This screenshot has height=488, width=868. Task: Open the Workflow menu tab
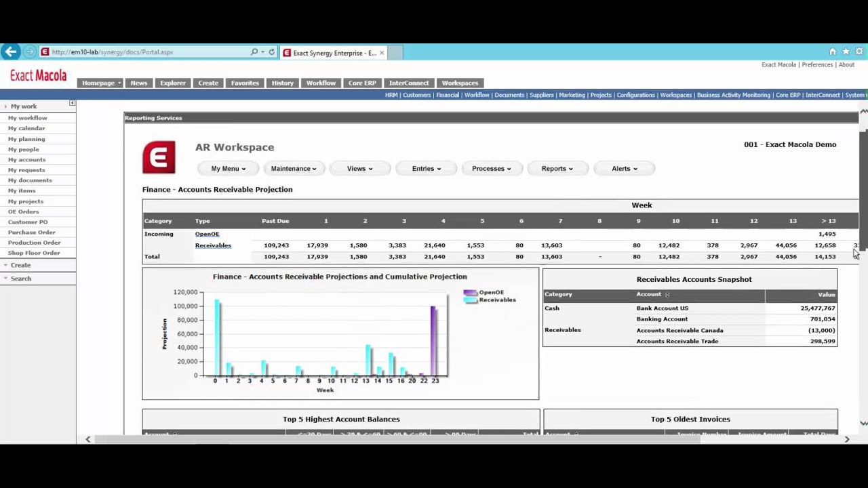click(321, 83)
